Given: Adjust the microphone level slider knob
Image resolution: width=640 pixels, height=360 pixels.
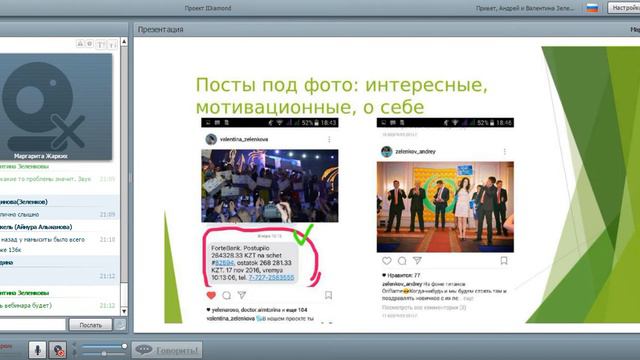Looking at the screenshot, I should [104, 353].
